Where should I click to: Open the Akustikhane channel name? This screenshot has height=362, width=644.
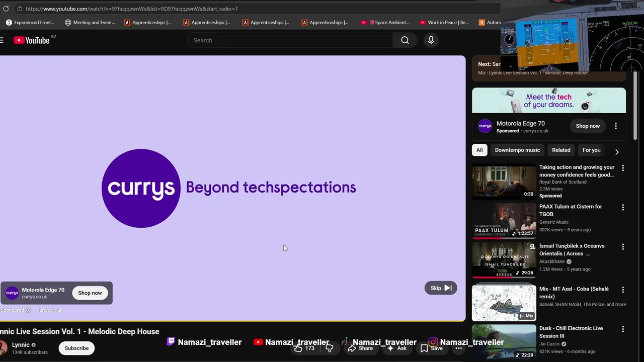coord(552,261)
